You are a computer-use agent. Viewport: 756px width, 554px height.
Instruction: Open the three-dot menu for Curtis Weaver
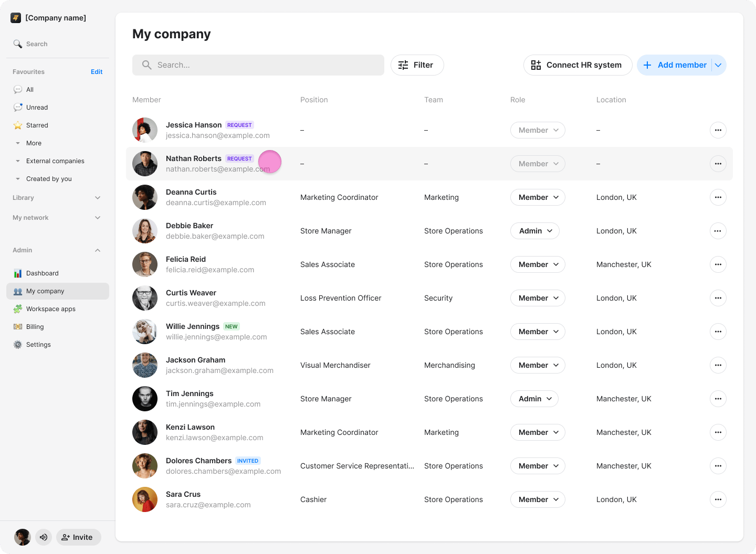click(718, 298)
